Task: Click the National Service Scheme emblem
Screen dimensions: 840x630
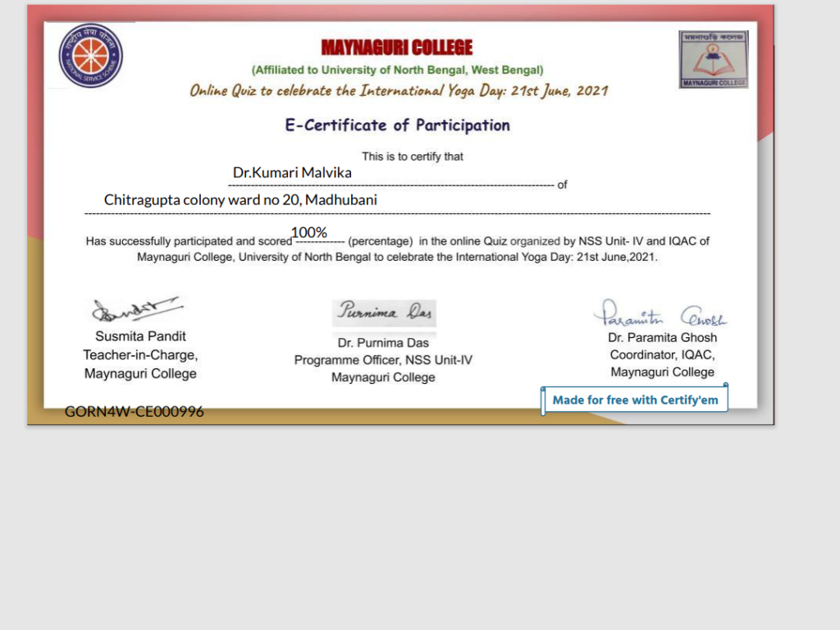Action: pyautogui.click(x=90, y=56)
